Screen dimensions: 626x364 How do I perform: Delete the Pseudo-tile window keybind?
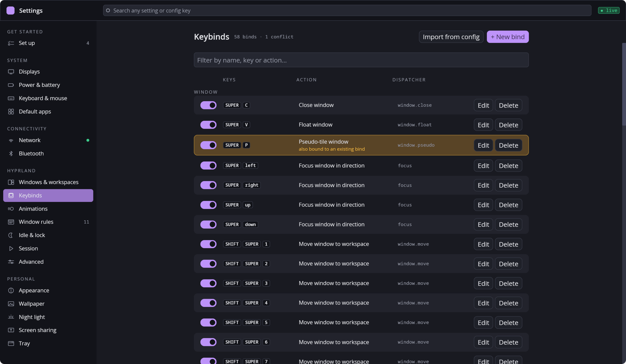(508, 145)
